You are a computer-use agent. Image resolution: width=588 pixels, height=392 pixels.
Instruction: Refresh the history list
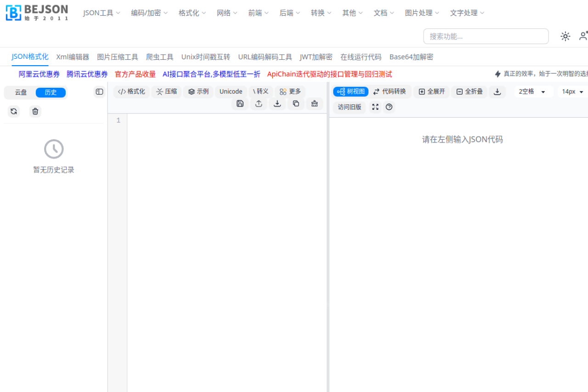(x=14, y=111)
